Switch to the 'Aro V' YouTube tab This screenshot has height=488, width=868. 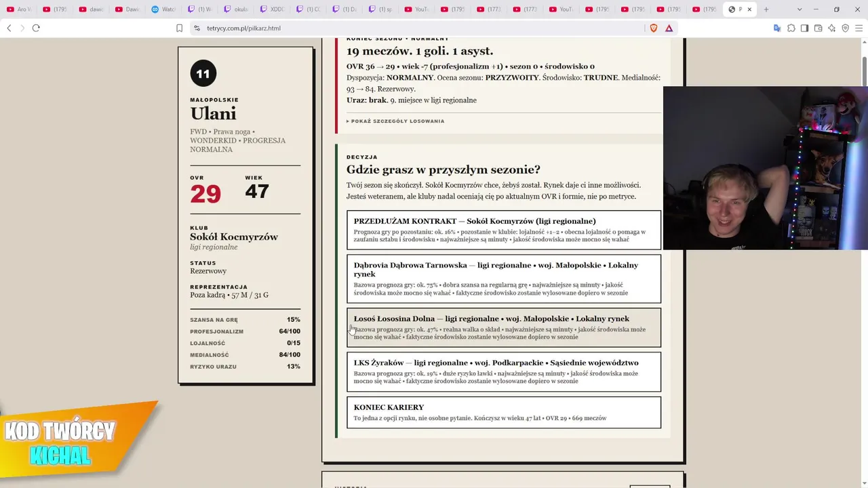click(x=18, y=9)
